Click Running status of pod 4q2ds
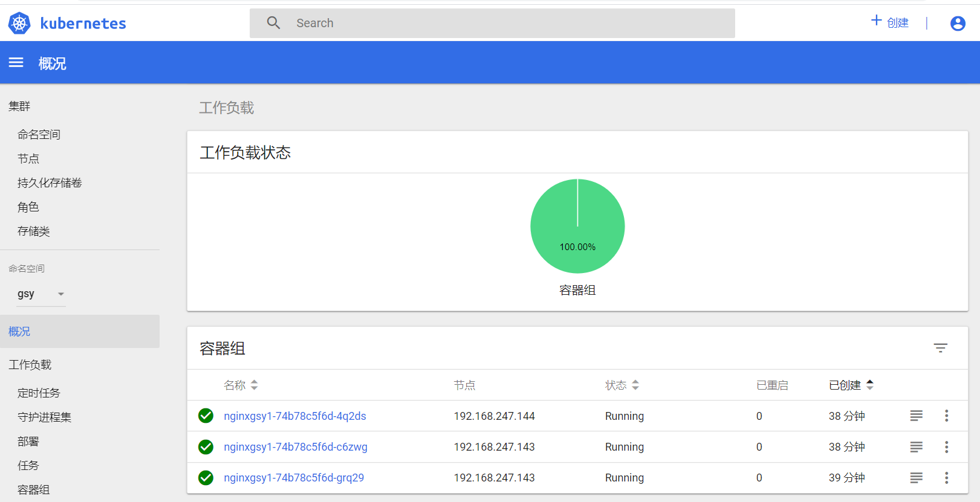Viewport: 980px width, 502px height. (x=625, y=416)
